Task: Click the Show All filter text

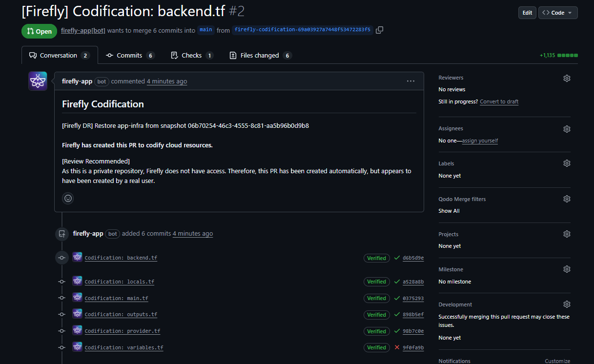Action: [x=449, y=211]
